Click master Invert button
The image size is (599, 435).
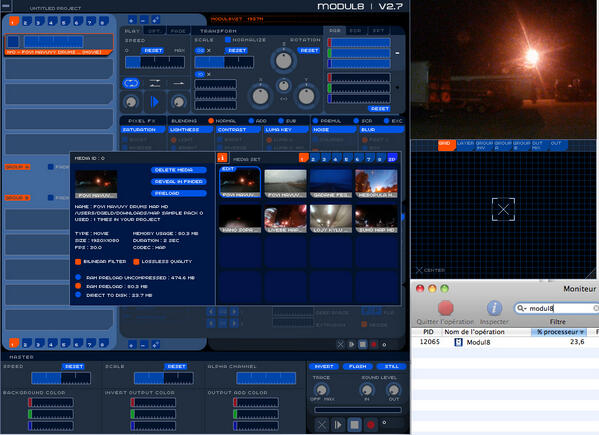point(324,367)
